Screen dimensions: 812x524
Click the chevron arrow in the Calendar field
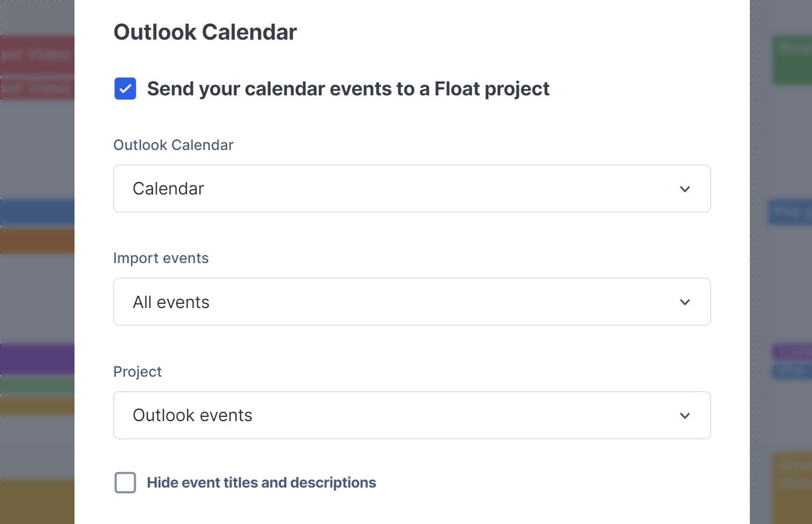click(x=684, y=189)
